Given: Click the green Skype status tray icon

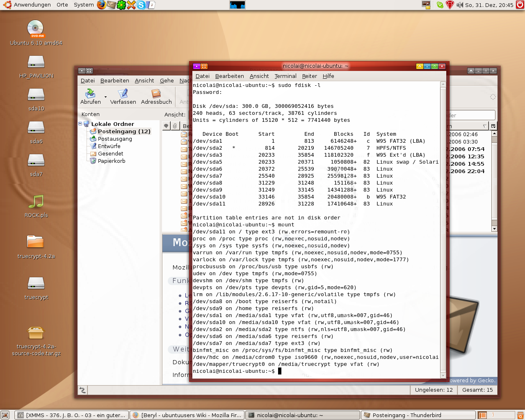Looking at the screenshot, I should (x=440, y=5).
